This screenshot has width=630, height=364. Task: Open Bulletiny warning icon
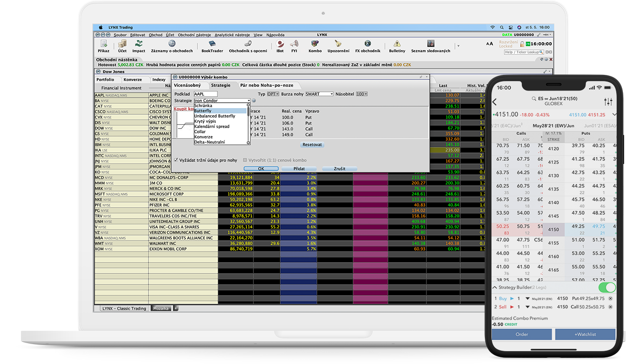[397, 46]
